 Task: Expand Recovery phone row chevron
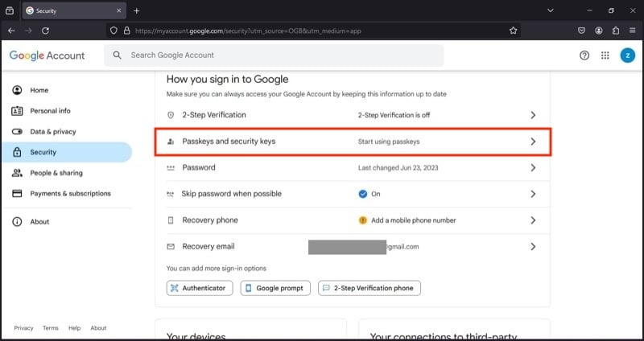(533, 220)
